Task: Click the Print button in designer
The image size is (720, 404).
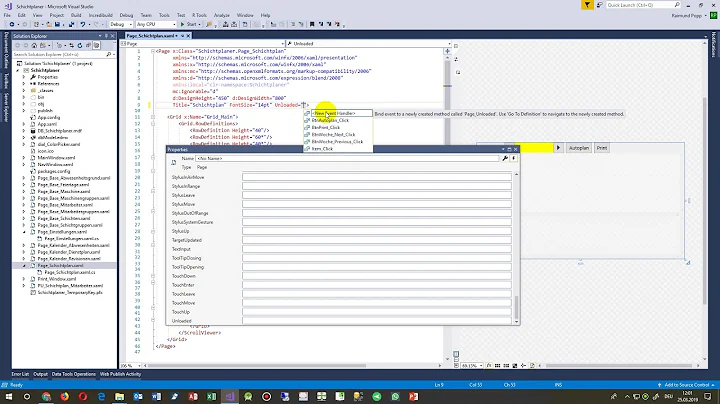Action: tap(602, 148)
